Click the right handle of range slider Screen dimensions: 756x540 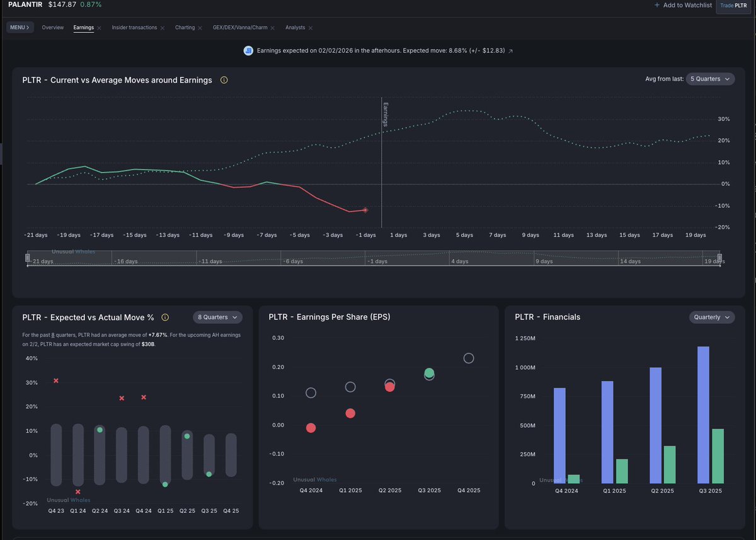720,258
